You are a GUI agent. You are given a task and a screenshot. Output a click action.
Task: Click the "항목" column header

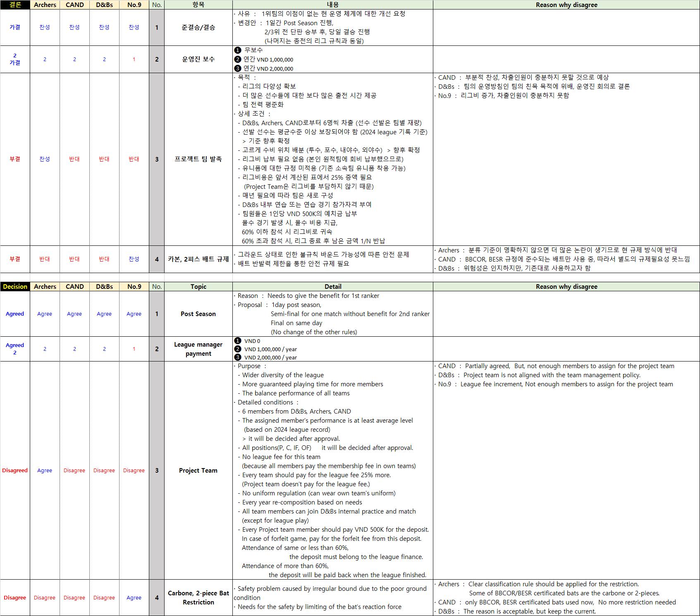tap(198, 5)
